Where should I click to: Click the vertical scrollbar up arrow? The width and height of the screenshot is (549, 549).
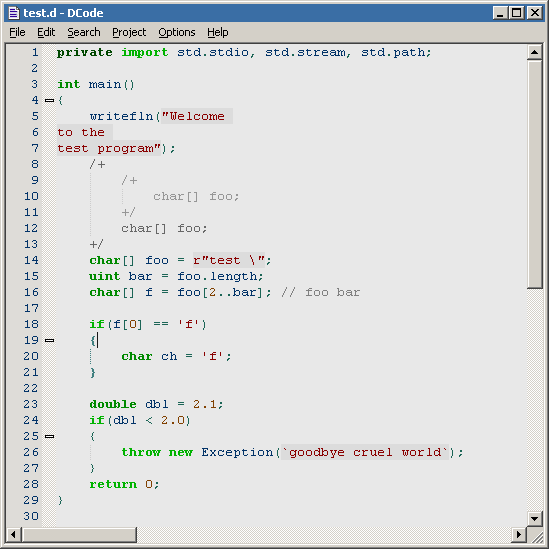coord(534,53)
